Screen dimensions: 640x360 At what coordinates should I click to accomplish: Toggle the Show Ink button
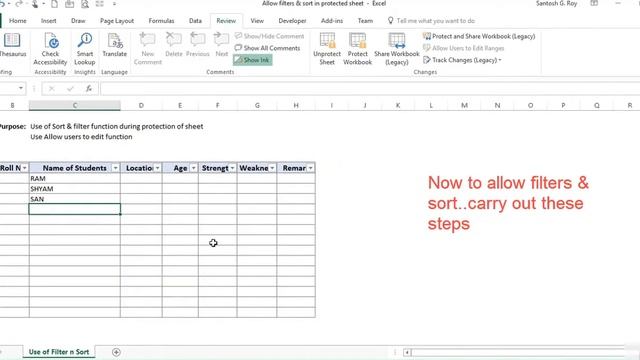tap(252, 60)
